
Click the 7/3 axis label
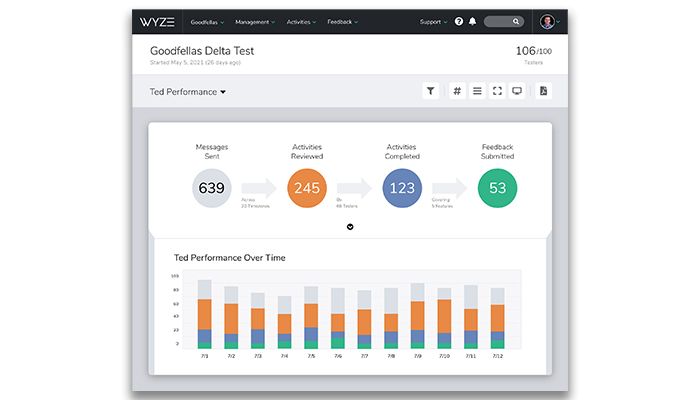tap(258, 356)
